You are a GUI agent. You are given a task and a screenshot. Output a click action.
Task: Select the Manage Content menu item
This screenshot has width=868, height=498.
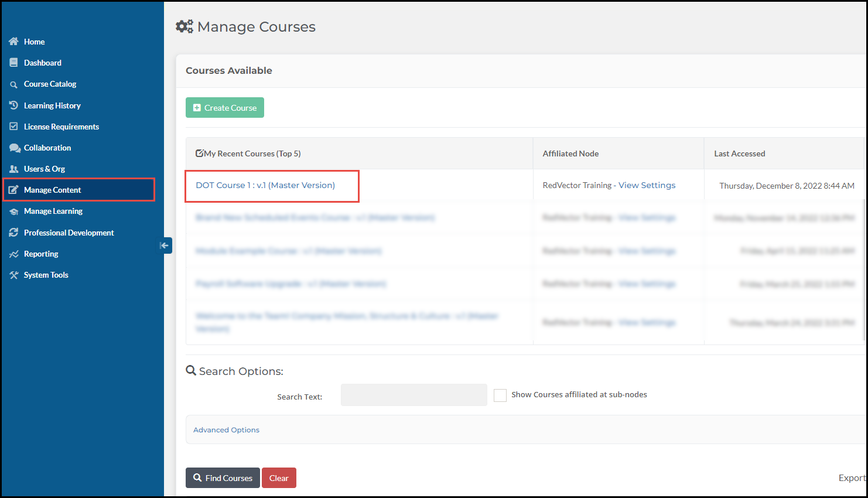click(x=53, y=190)
